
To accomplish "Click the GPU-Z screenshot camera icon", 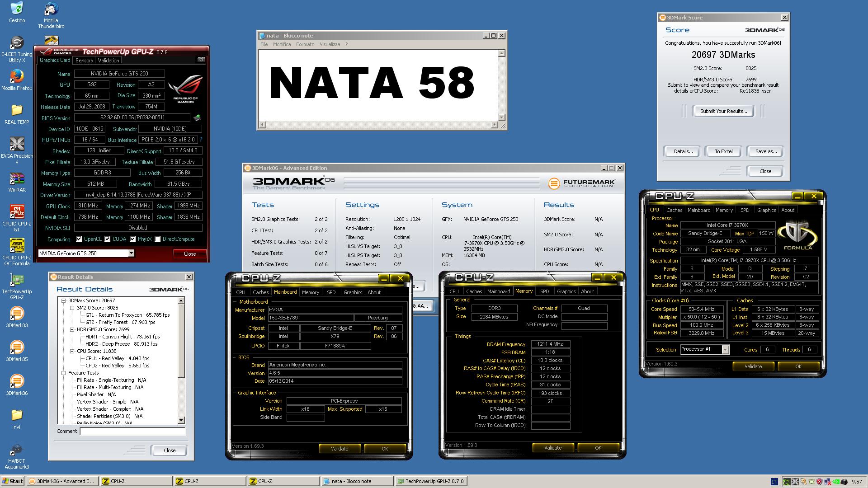I will coord(201,60).
